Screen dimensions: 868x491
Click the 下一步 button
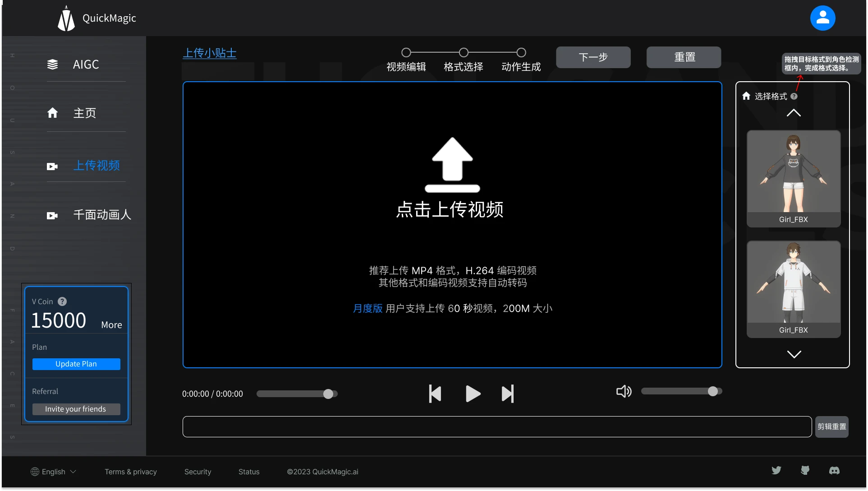pyautogui.click(x=593, y=57)
